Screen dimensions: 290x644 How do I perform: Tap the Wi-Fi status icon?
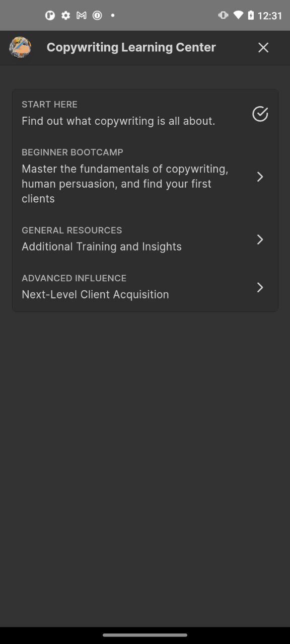(x=239, y=15)
